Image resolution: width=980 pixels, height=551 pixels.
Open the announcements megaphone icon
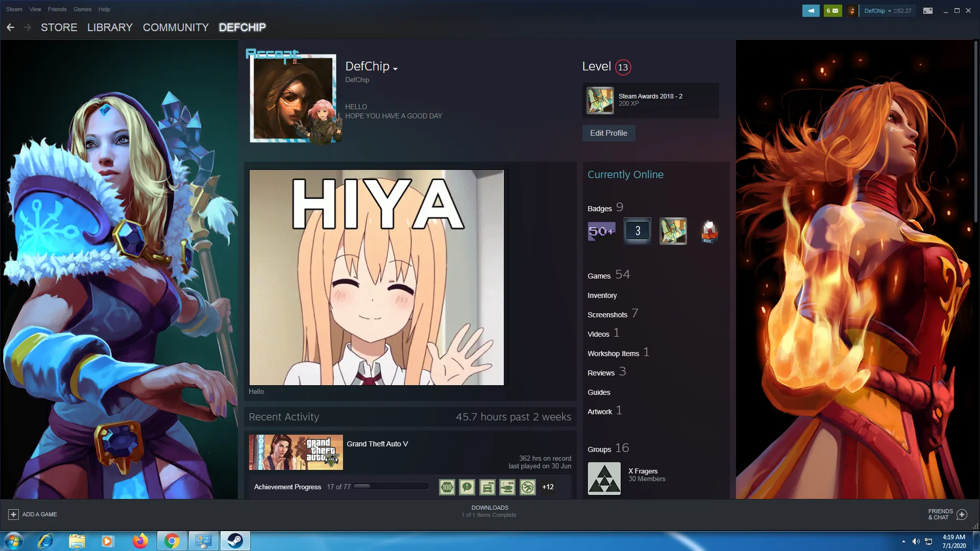pyautogui.click(x=811, y=11)
